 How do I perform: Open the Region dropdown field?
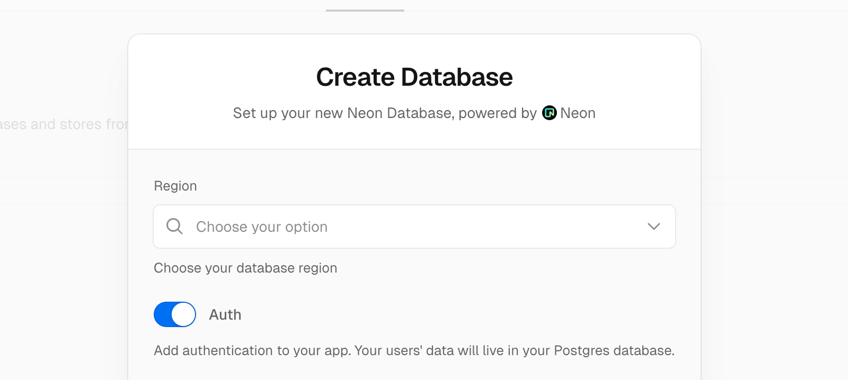(414, 227)
